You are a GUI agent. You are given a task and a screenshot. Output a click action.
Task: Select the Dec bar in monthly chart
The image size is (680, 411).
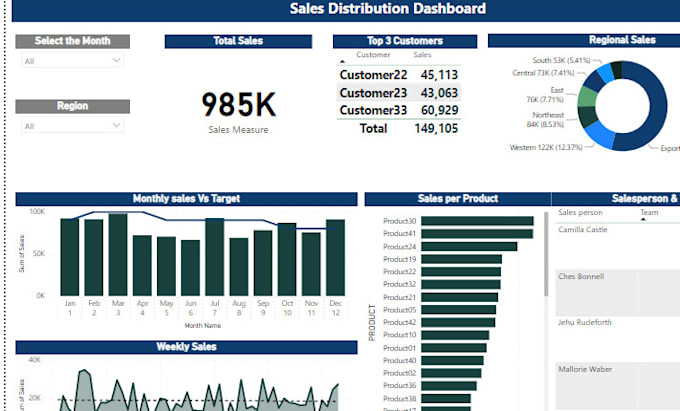click(x=335, y=258)
